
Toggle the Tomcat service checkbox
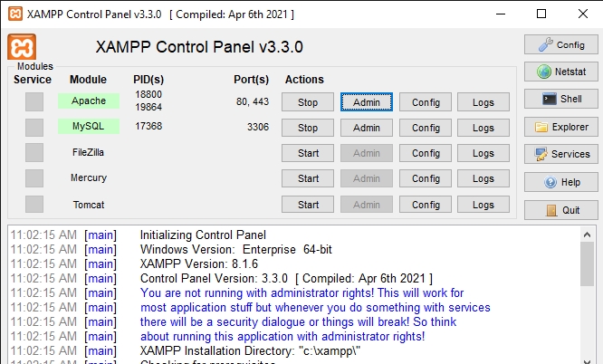[x=34, y=205]
